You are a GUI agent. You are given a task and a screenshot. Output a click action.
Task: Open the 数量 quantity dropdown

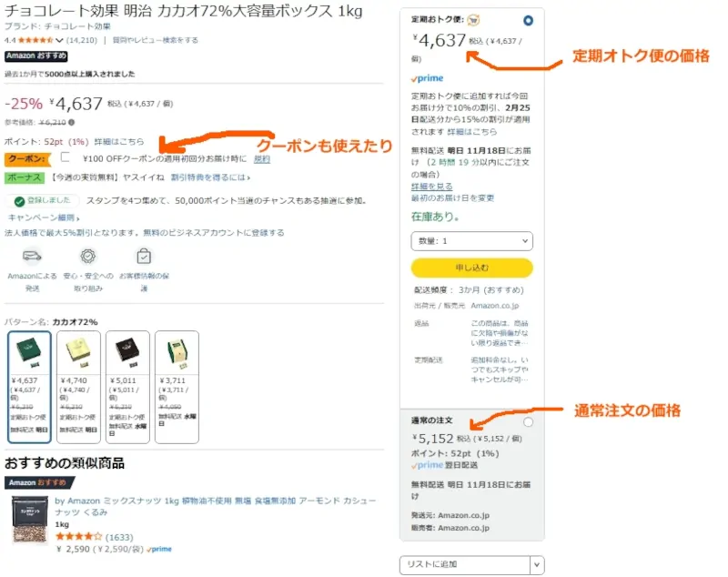tap(471, 241)
